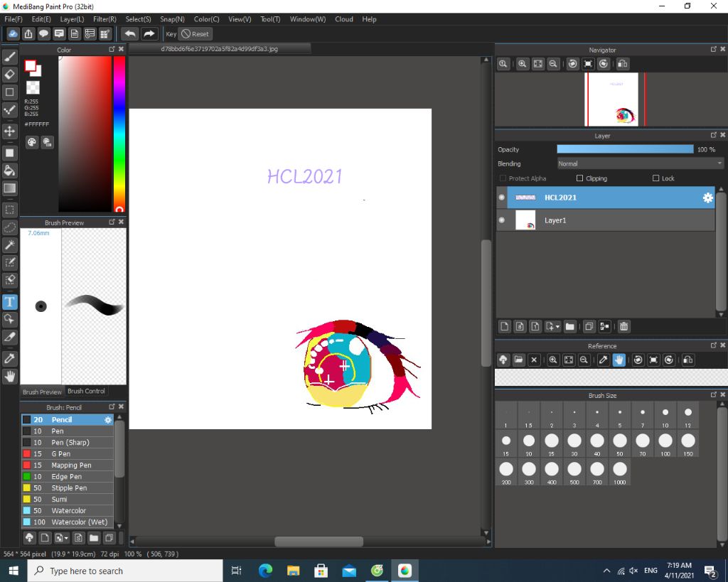Click the taskbar search box
The width and height of the screenshot is (728, 582).
(125, 571)
